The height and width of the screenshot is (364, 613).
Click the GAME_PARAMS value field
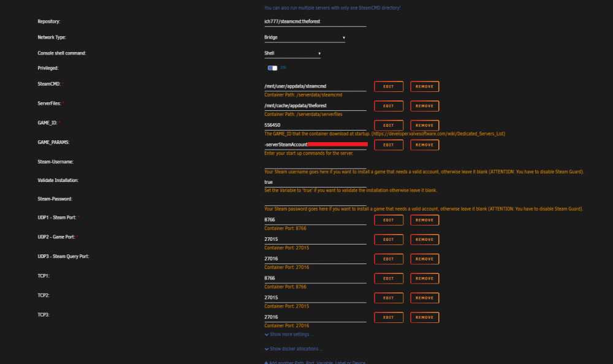pyautogui.click(x=315, y=145)
